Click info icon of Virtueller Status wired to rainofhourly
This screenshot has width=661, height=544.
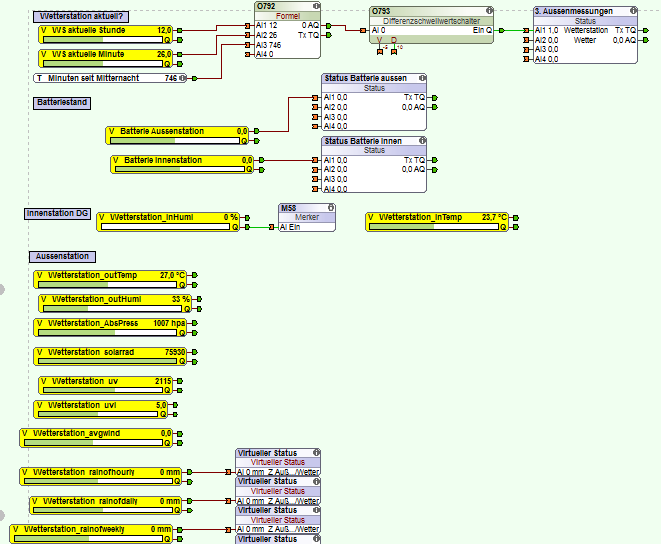point(316,452)
